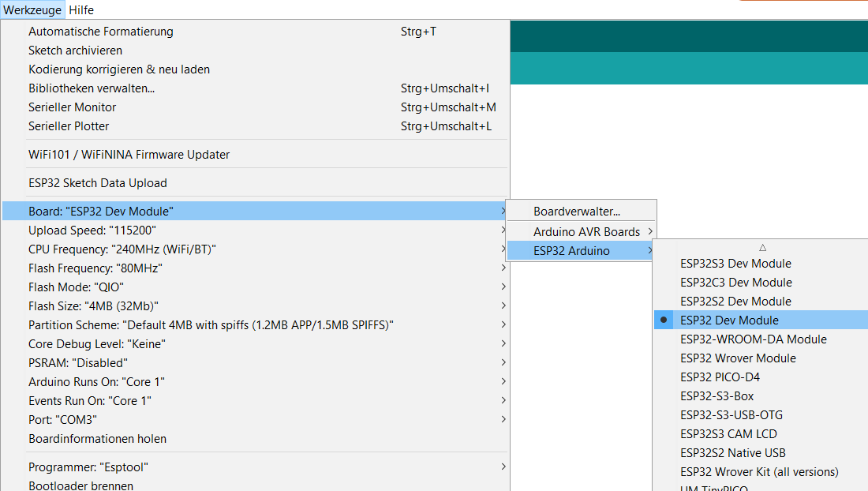Viewport: 868px width, 491px height.
Task: Open Bibliotheken verwalten entry
Action: [x=92, y=88]
